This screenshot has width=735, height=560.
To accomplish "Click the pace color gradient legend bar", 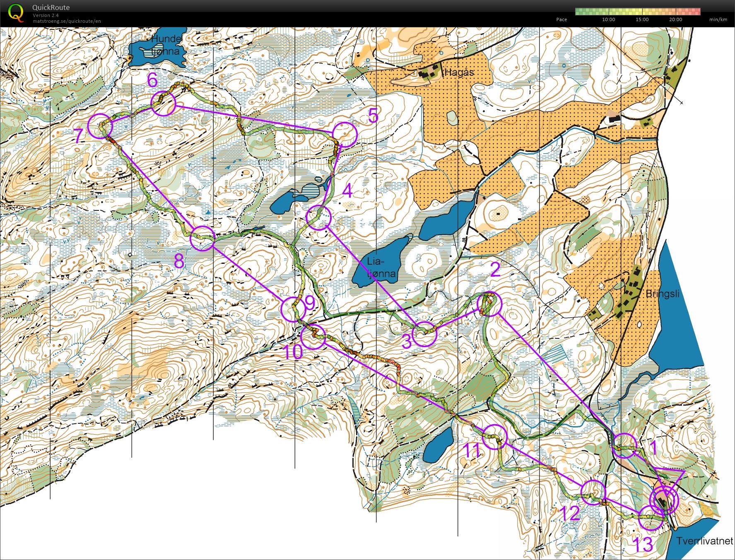I will point(638,12).
